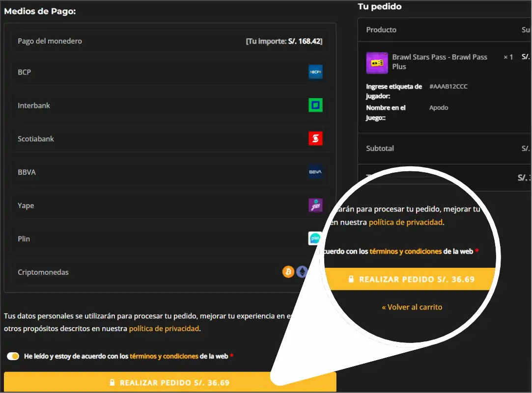Click the × 1 quantity text
The image size is (532, 393).
point(508,57)
